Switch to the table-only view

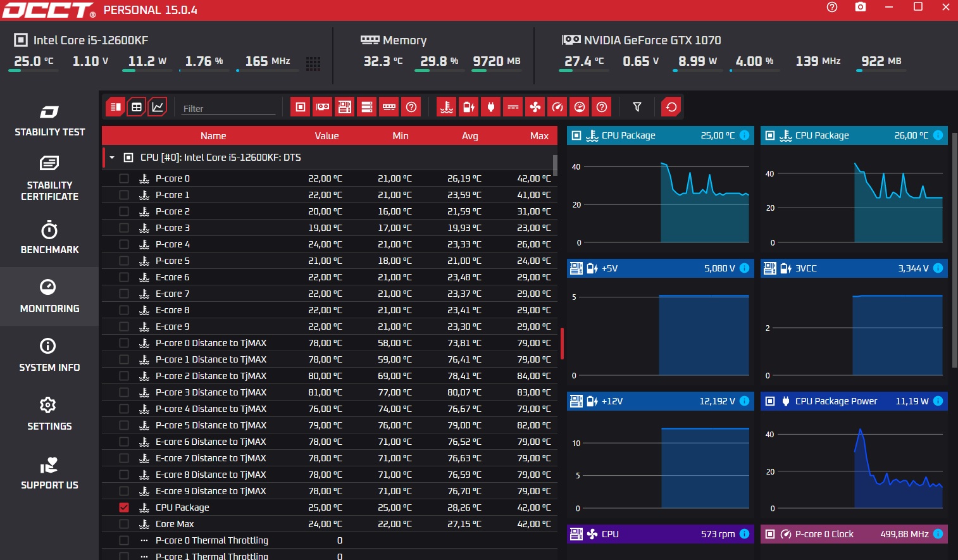click(137, 107)
